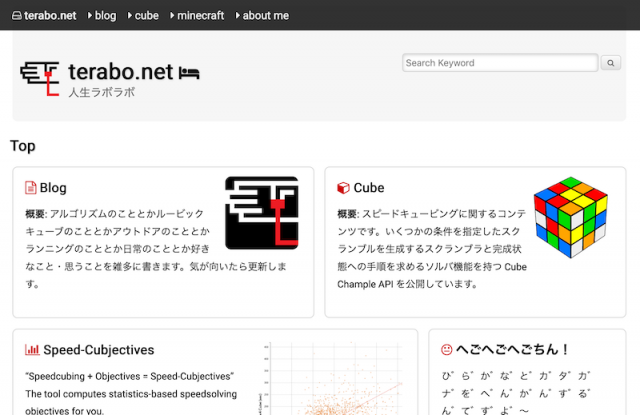Image resolution: width=640 pixels, height=415 pixels.
Task: Open the Cube card heading
Action: click(369, 188)
